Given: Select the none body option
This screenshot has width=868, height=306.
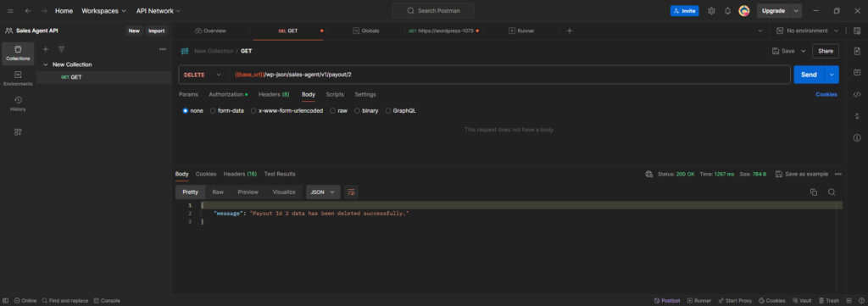Looking at the screenshot, I should point(193,111).
